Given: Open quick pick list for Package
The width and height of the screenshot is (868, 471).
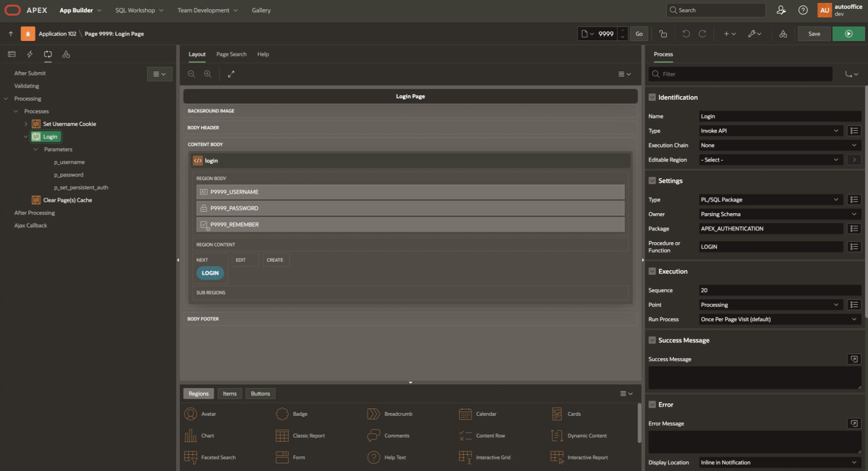Looking at the screenshot, I should 854,228.
